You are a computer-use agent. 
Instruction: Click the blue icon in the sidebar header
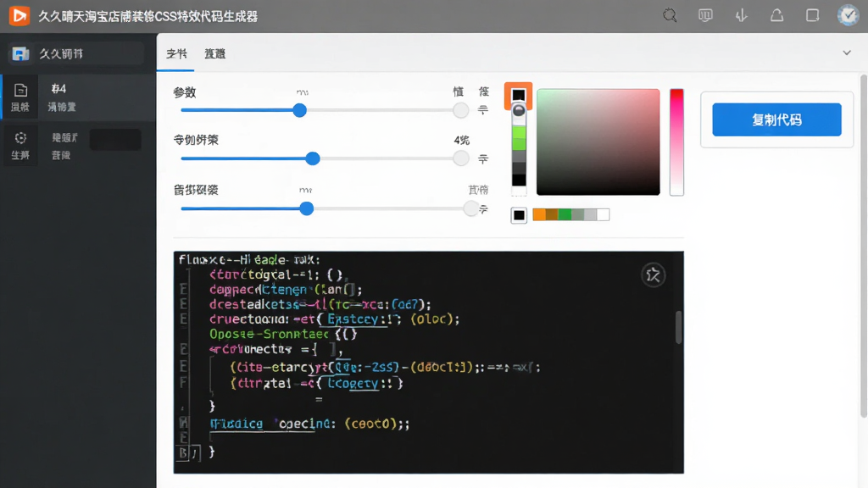[x=20, y=53]
